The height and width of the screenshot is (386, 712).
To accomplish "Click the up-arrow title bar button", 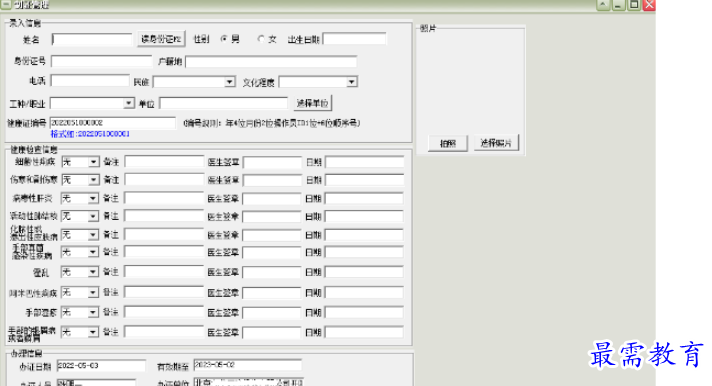I will [603, 5].
